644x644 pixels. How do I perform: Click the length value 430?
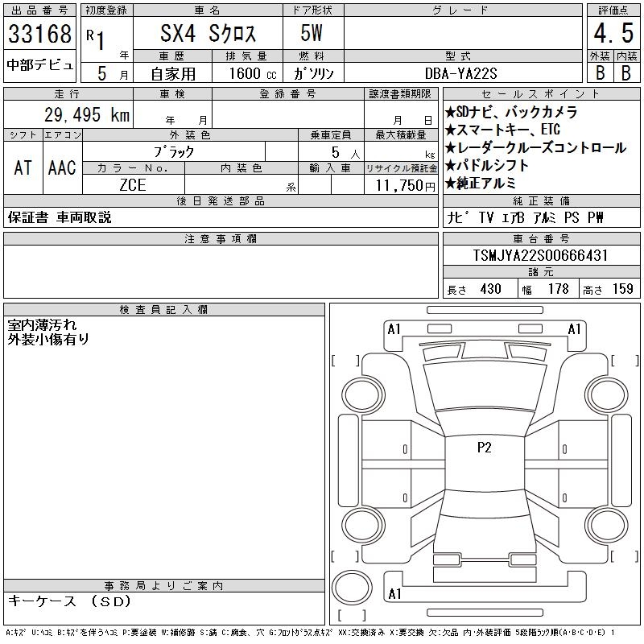tap(490, 289)
